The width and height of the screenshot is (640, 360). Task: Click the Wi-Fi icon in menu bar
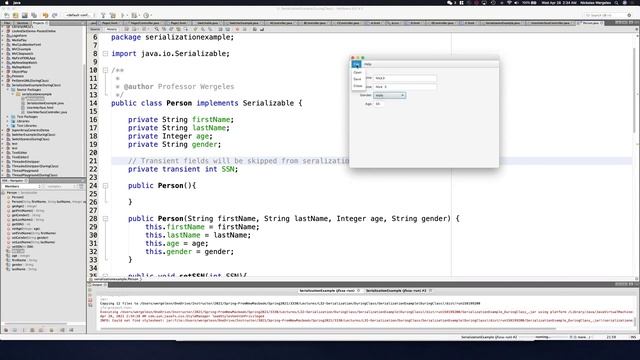pos(509,2)
